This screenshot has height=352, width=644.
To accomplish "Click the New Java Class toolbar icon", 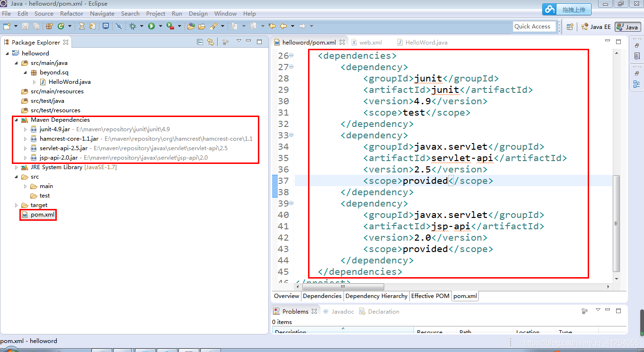I will point(61,26).
